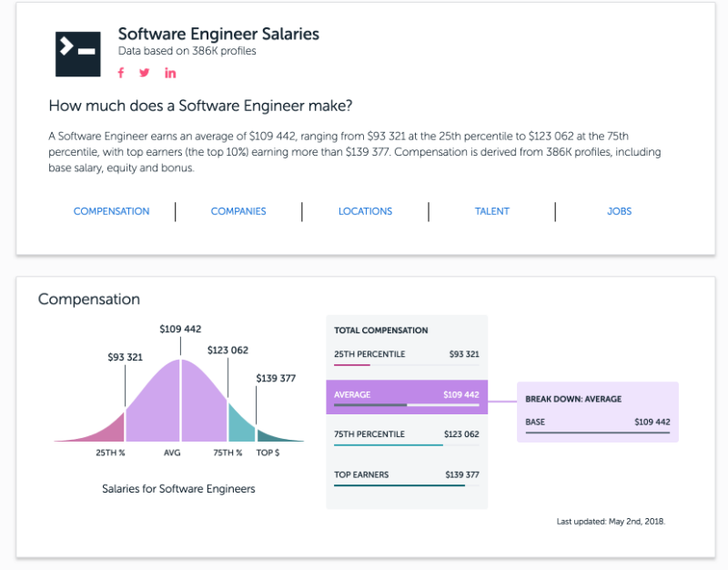Click the Facebook share icon
The height and width of the screenshot is (570, 728).
pyautogui.click(x=121, y=73)
